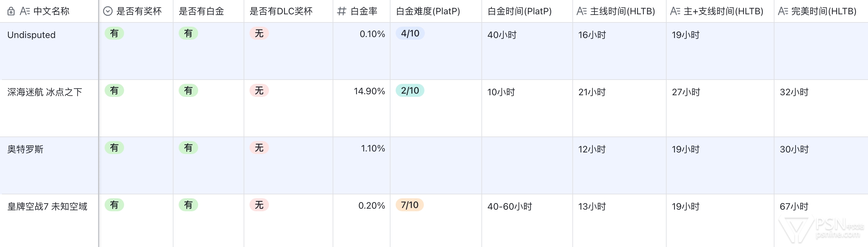Click the blue 4/10 difficulty tag
This screenshot has width=868, height=247.
coord(410,33)
